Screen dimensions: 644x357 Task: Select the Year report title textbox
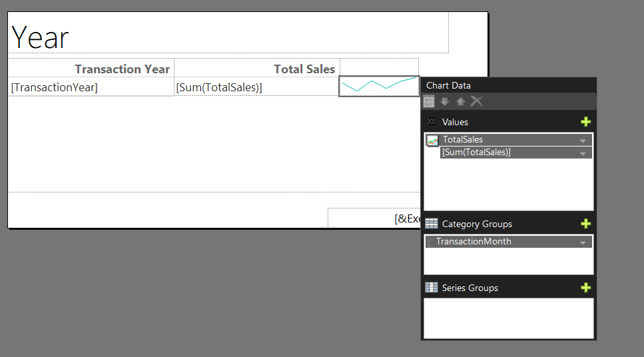point(228,33)
